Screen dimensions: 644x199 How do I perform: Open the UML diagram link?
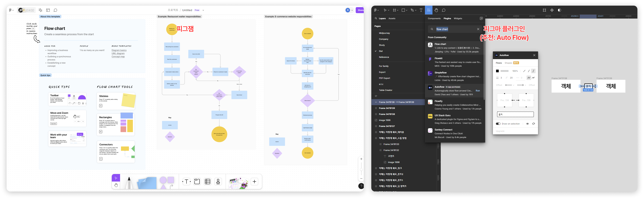(x=118, y=53)
